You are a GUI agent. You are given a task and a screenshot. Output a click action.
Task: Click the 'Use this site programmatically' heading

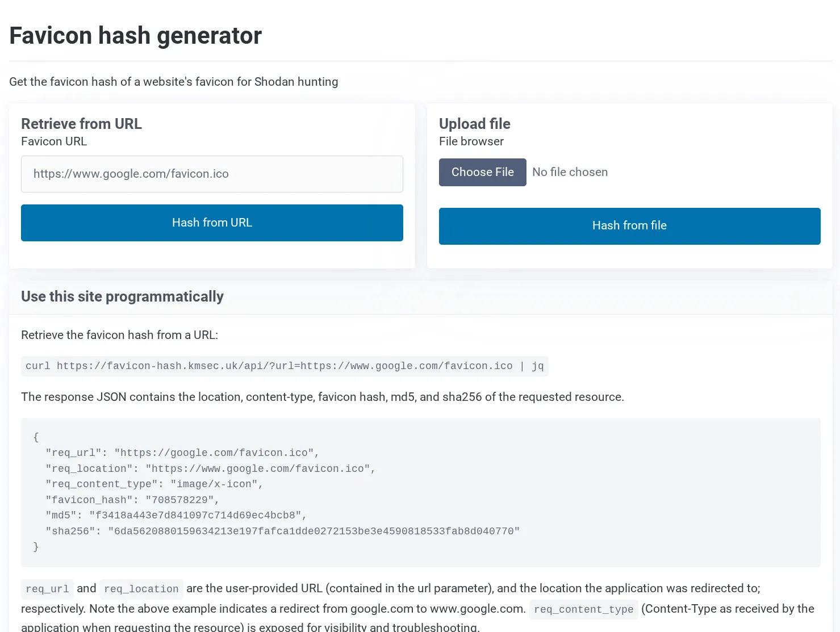pyautogui.click(x=122, y=296)
